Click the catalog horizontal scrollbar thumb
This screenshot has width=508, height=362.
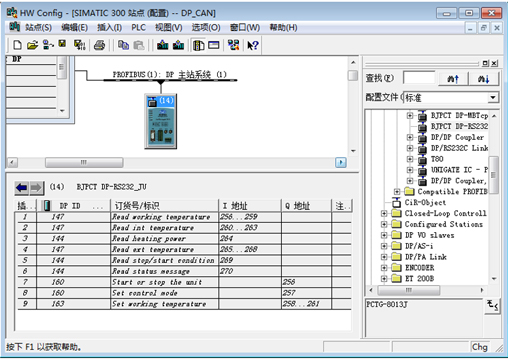(409, 290)
